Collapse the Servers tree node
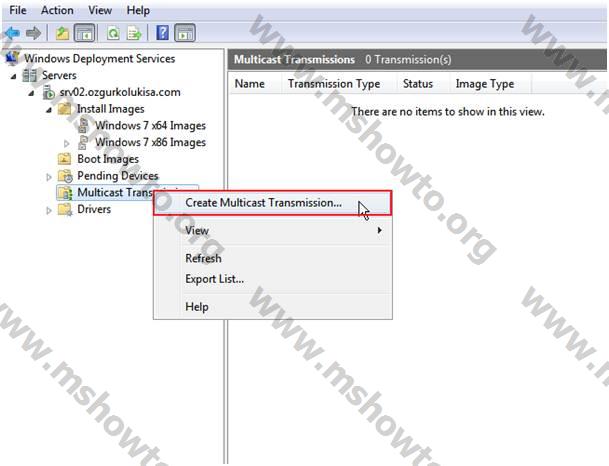609x466 pixels. 14,76
